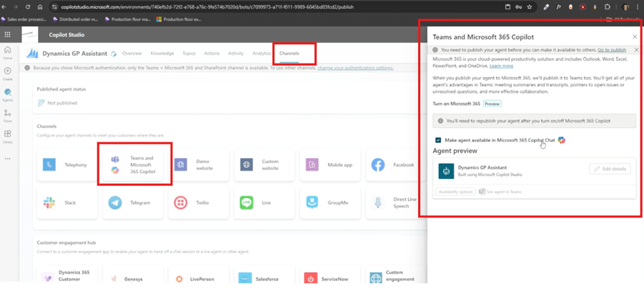Open the Genesys engagement hub card

pyautogui.click(x=133, y=274)
